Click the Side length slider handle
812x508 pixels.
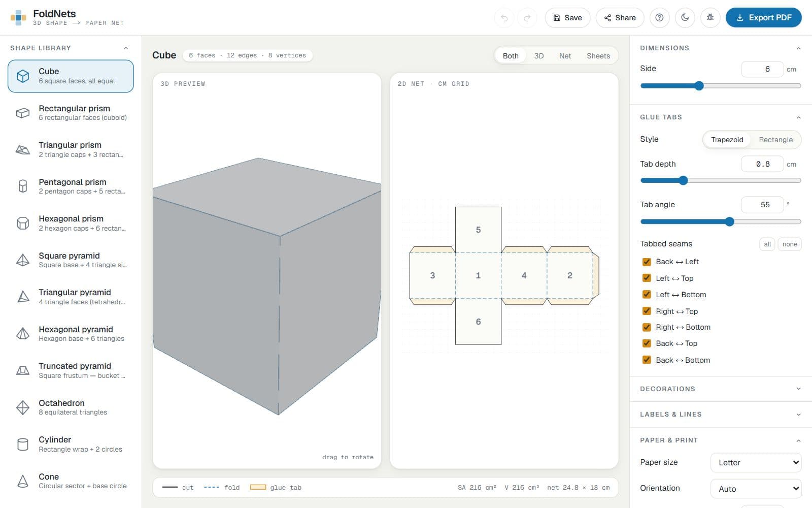699,86
